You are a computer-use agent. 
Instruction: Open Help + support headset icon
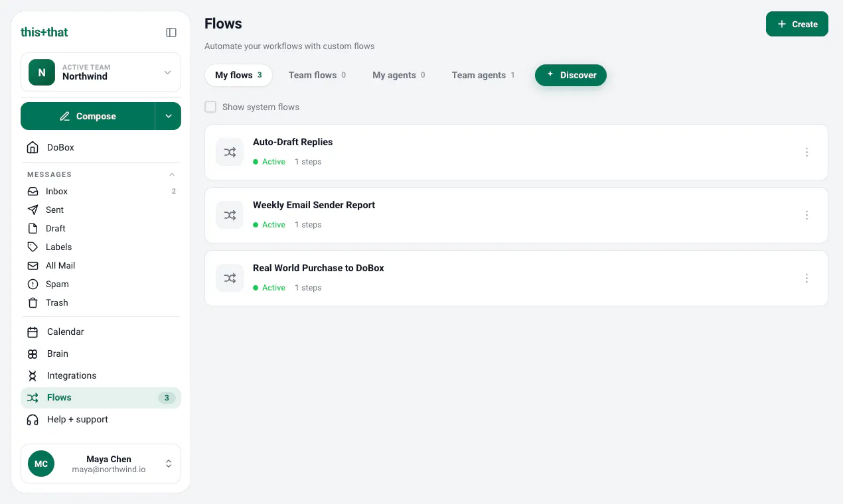pyautogui.click(x=33, y=419)
